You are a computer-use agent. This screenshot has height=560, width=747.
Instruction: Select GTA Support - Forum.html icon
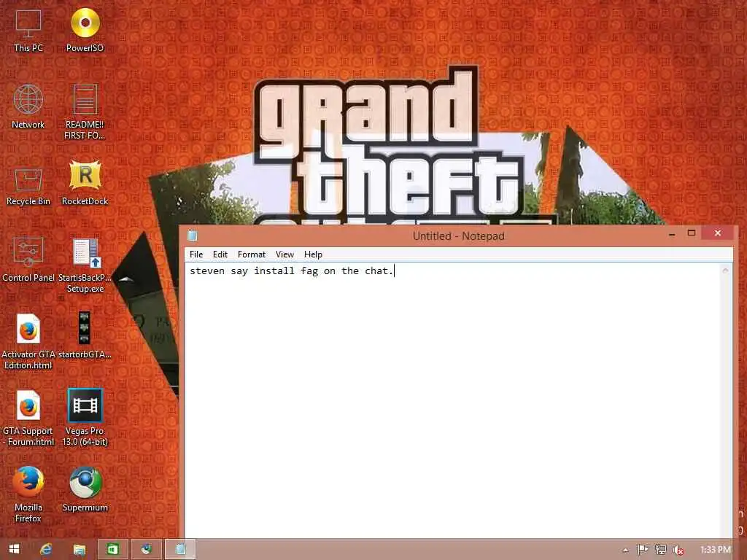tap(28, 418)
